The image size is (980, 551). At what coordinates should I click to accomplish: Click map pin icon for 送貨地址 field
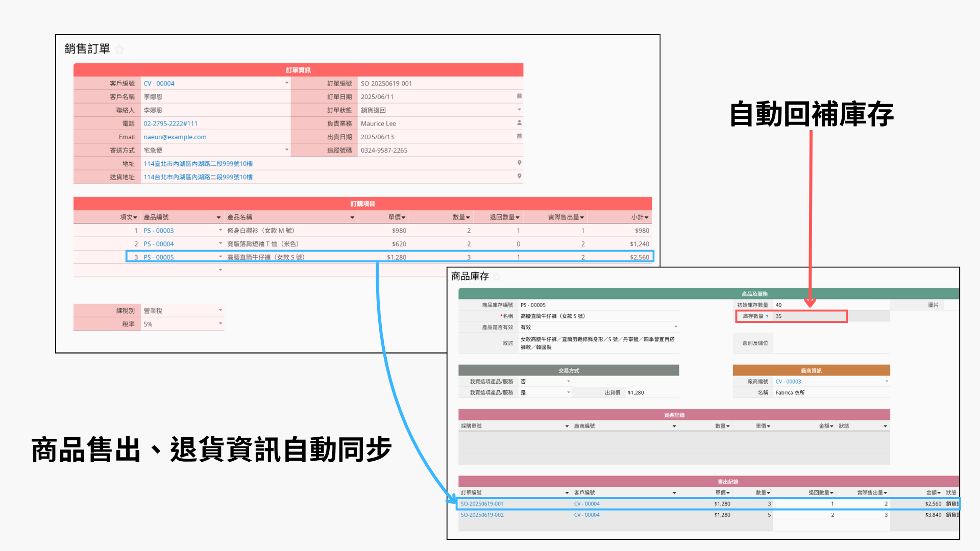[x=519, y=176]
